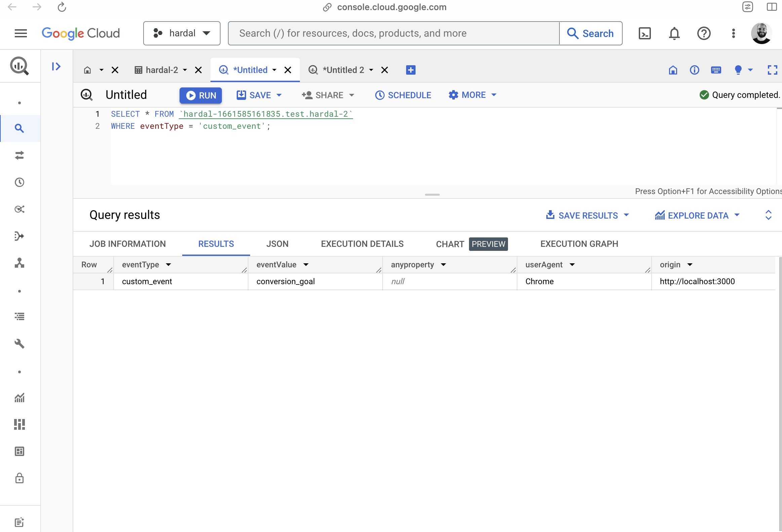Click the blue Search button
The width and height of the screenshot is (782, 532).
click(x=591, y=33)
